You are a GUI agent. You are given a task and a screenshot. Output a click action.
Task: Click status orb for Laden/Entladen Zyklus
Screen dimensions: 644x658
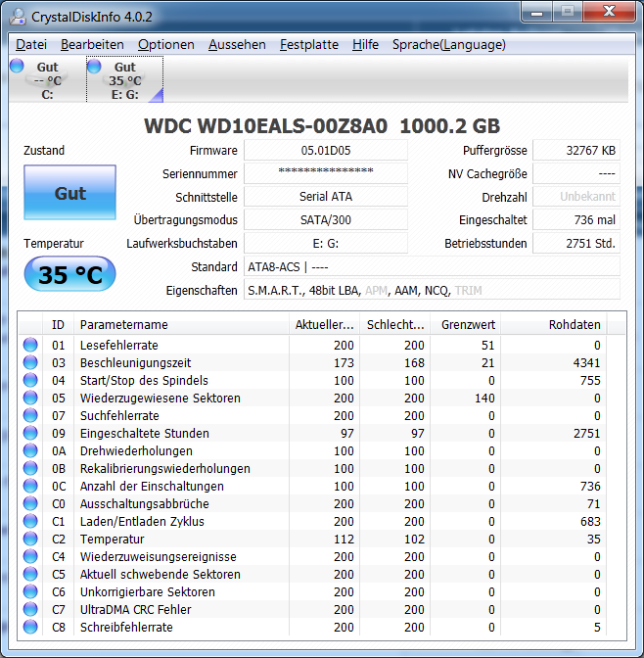pyautogui.click(x=30, y=521)
